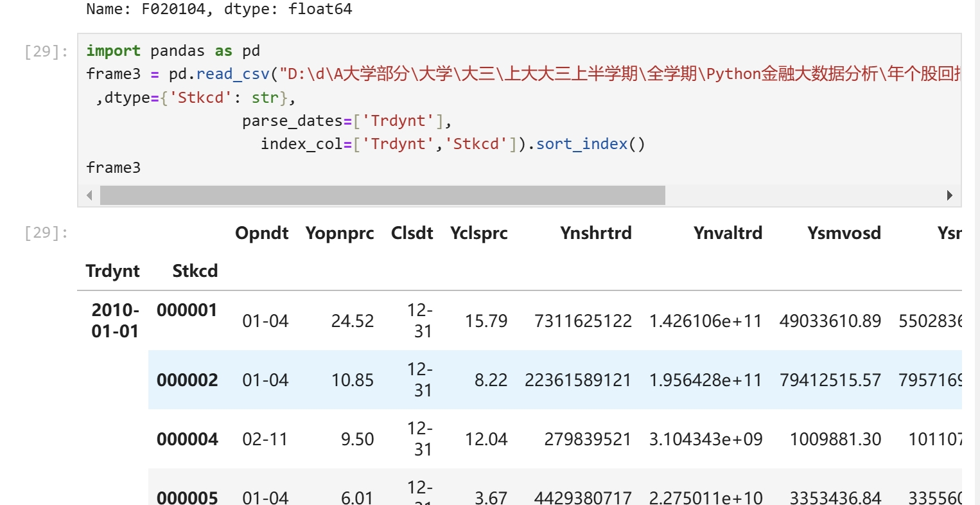Click the left arrow of the code cell scrollbar
The height and width of the screenshot is (505, 980).
[x=89, y=195]
